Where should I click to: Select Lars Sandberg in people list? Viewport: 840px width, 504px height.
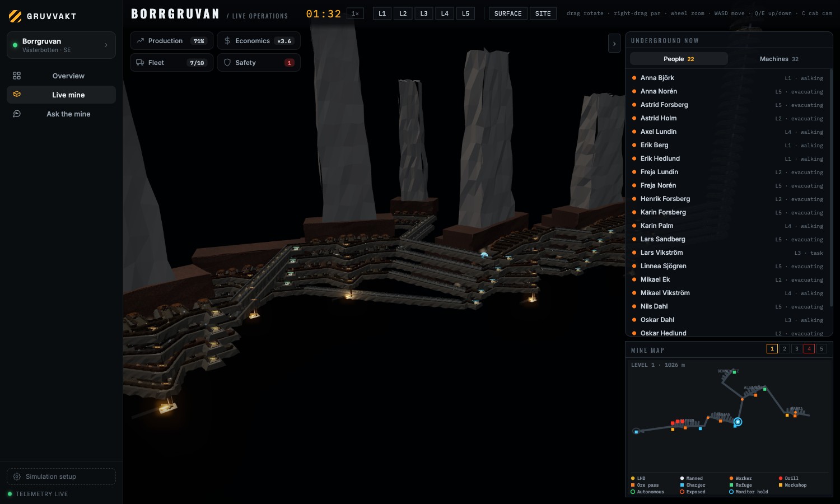point(727,239)
